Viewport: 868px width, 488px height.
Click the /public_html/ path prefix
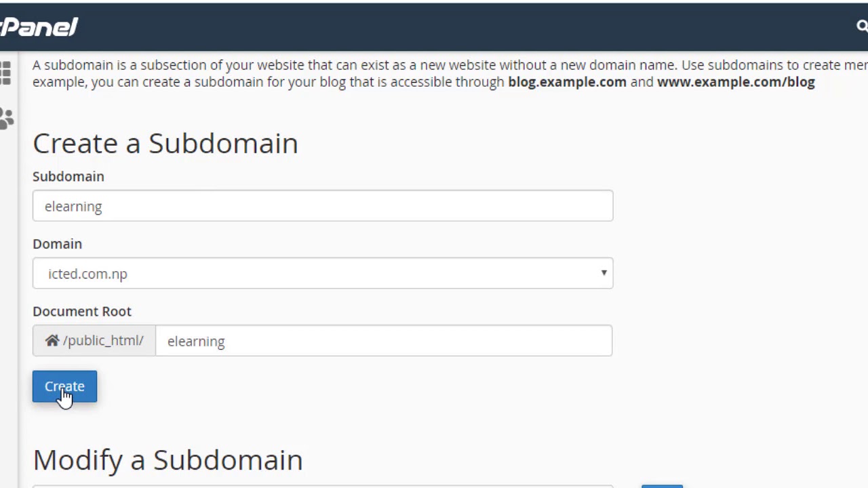[x=103, y=341]
